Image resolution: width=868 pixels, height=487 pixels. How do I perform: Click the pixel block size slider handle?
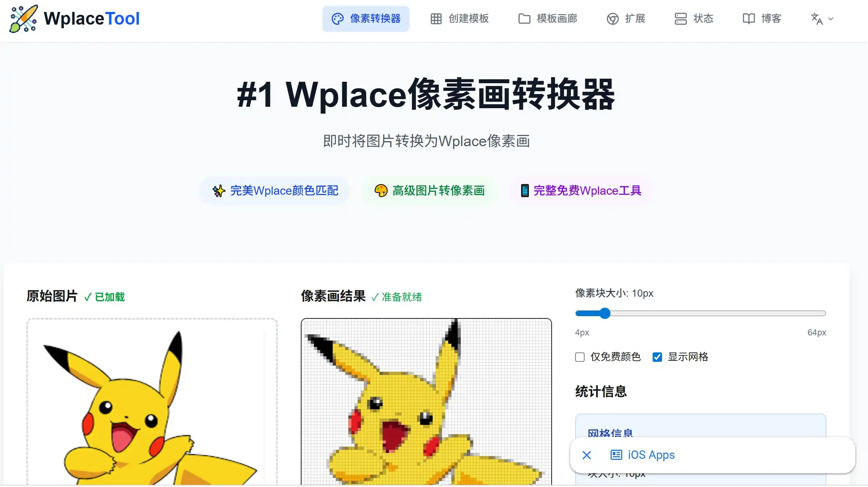604,313
